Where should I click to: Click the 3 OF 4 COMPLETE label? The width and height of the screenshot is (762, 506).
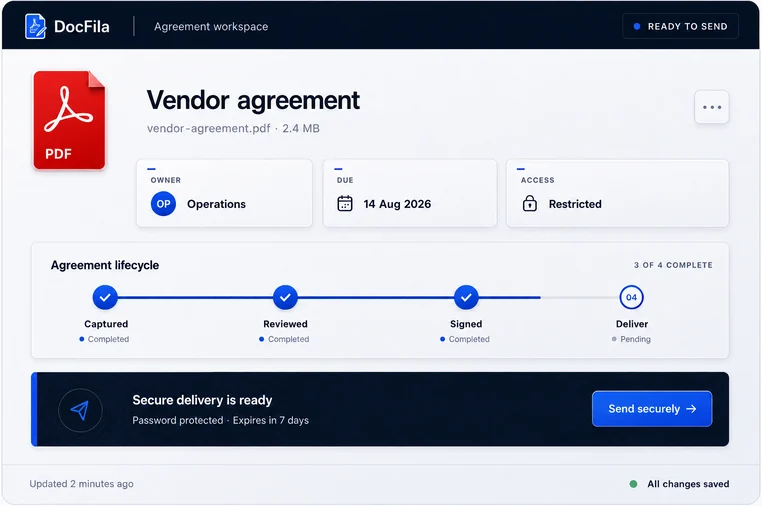673,265
